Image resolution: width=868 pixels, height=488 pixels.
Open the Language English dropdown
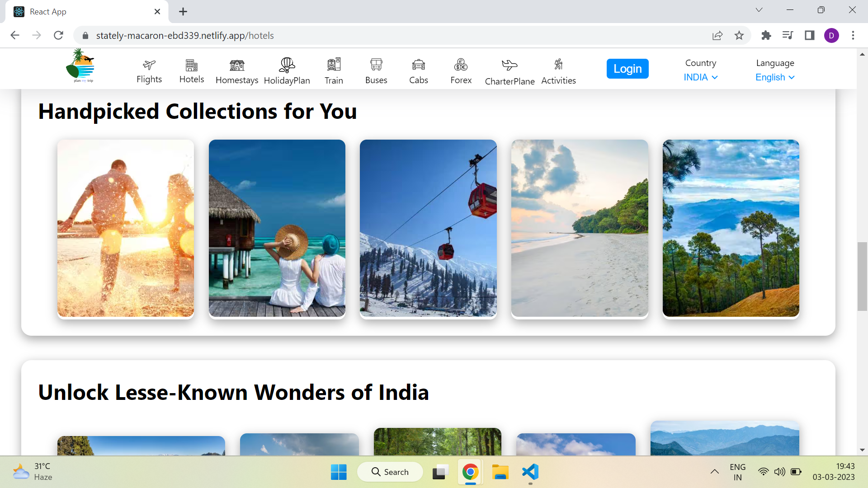[x=774, y=77]
